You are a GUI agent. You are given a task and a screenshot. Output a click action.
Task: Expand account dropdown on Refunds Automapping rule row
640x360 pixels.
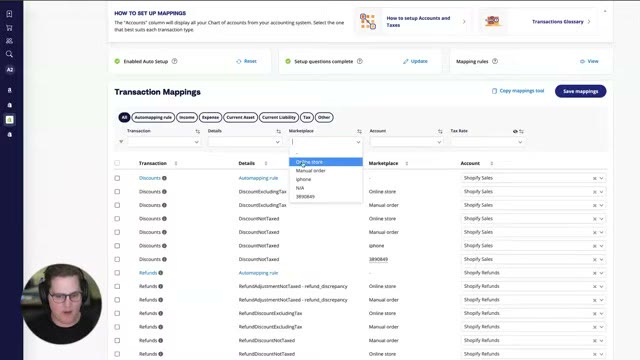(601, 273)
